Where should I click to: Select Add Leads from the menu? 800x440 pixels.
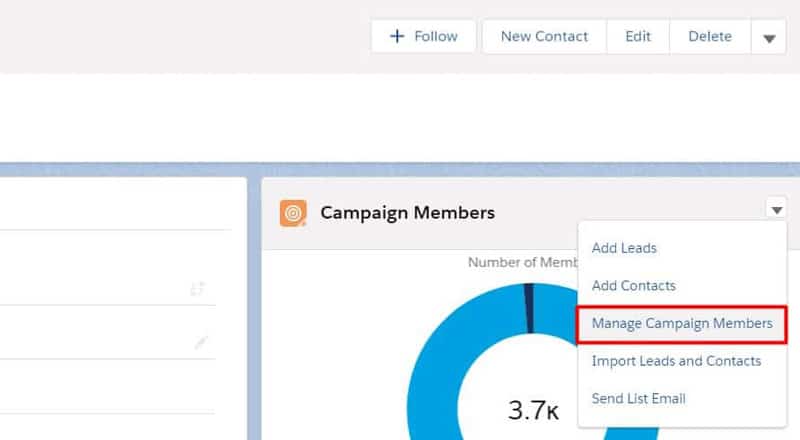point(624,247)
